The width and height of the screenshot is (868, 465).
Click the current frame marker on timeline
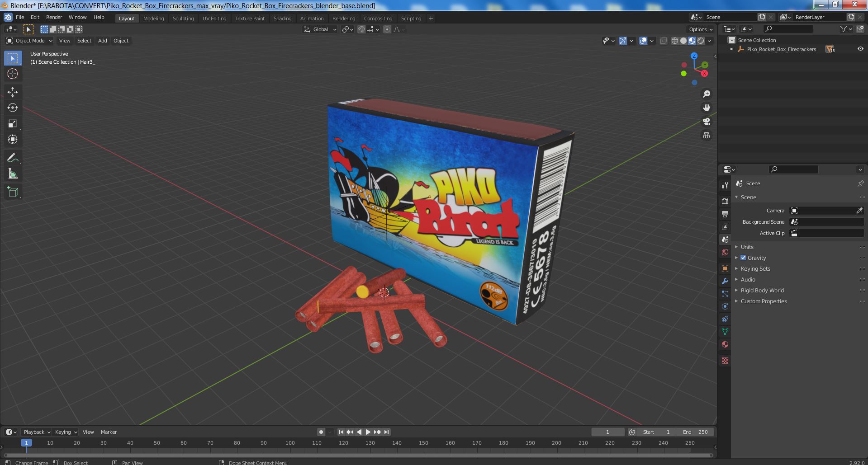26,443
